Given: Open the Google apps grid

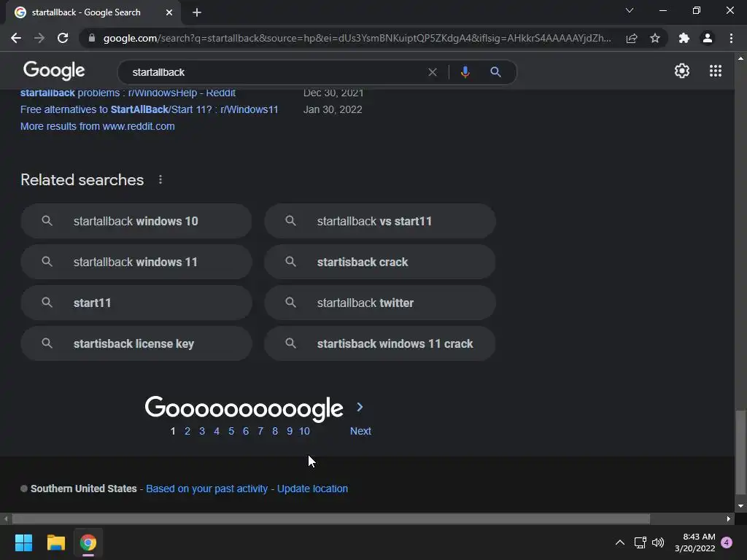Looking at the screenshot, I should pos(716,71).
